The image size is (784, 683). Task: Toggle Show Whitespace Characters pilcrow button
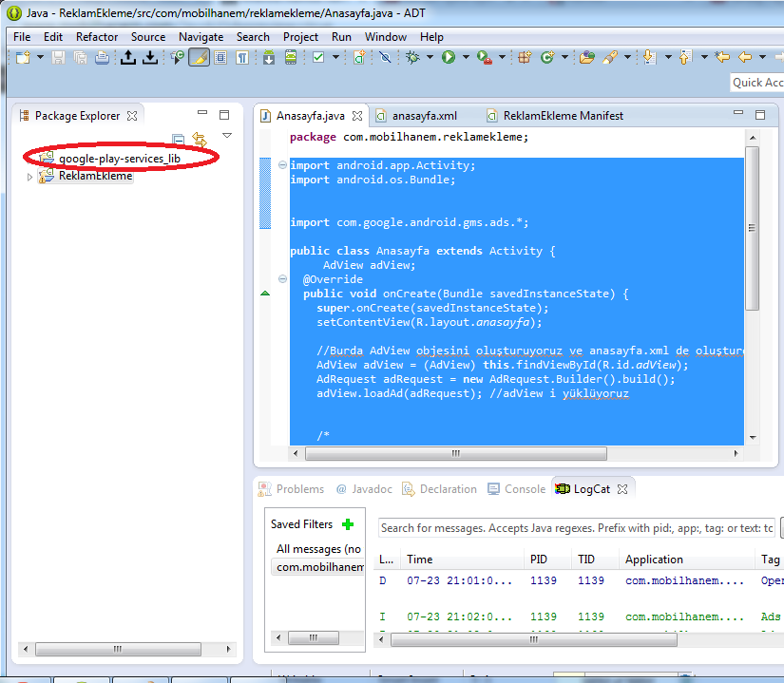click(242, 57)
